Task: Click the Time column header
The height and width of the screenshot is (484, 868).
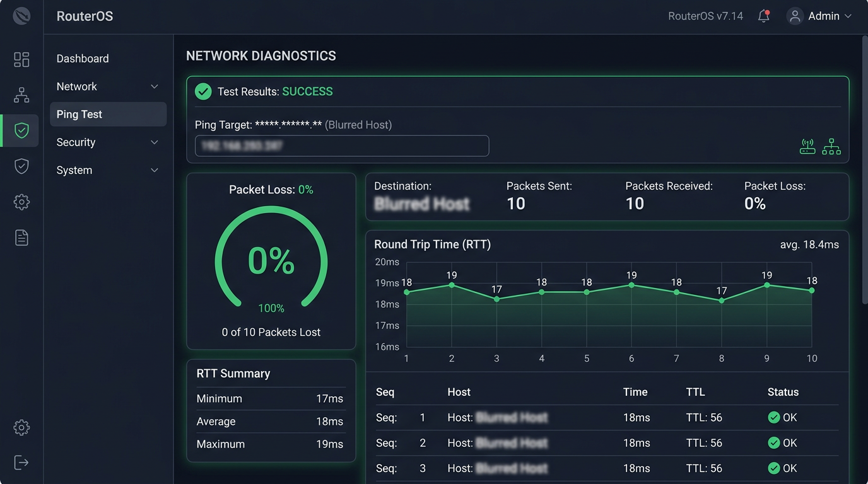Action: 635,392
